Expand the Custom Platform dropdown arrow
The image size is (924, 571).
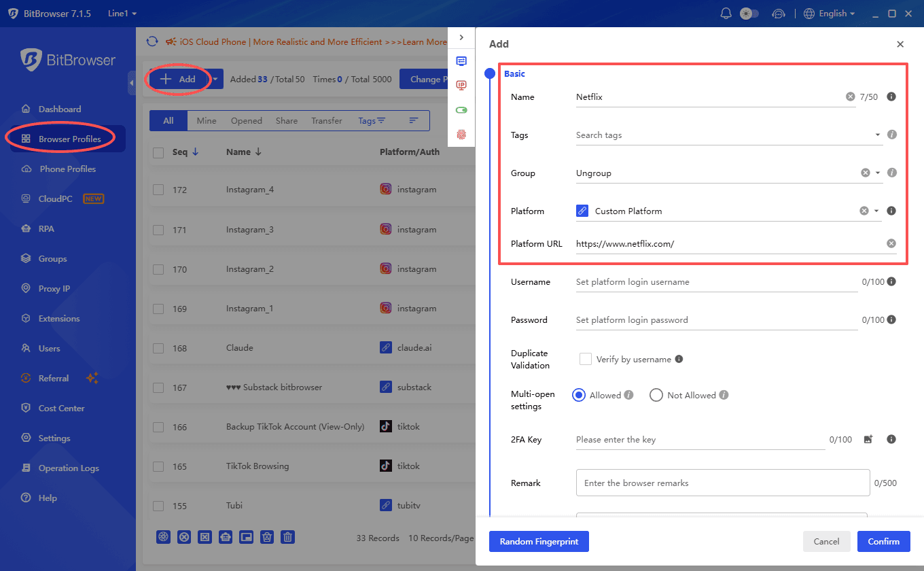click(876, 211)
